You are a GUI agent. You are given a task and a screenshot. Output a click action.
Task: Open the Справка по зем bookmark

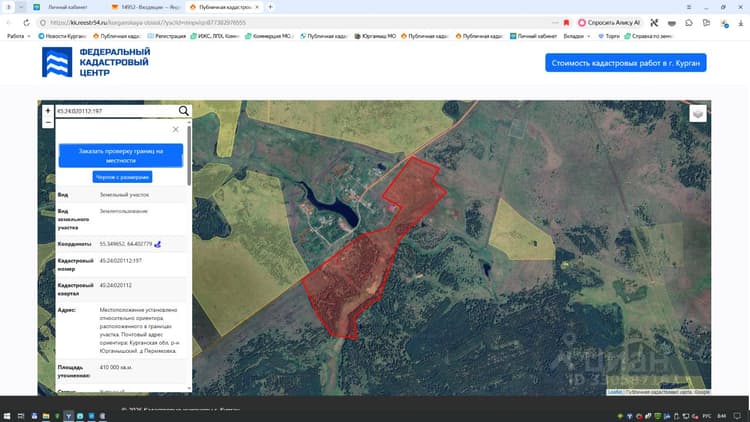pyautogui.click(x=649, y=36)
